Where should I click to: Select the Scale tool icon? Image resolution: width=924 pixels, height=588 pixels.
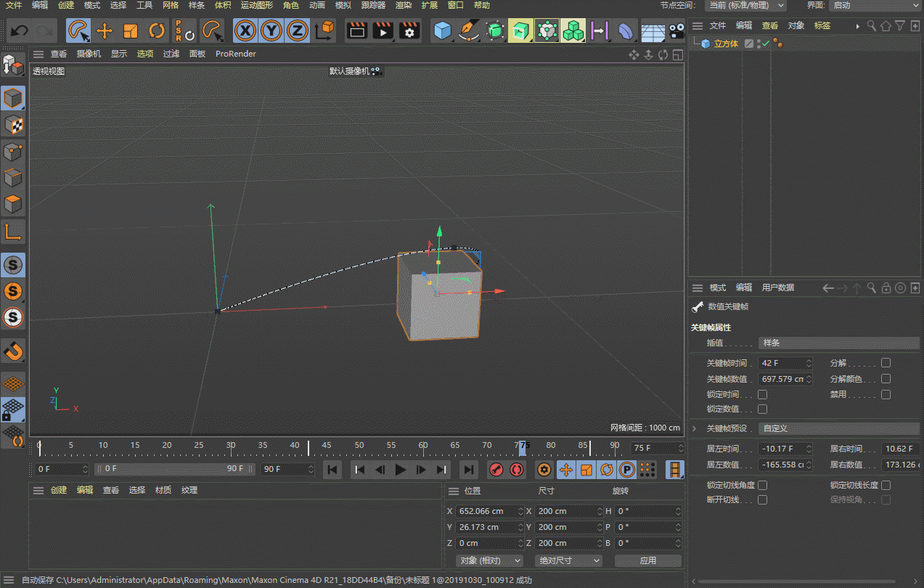coord(131,30)
